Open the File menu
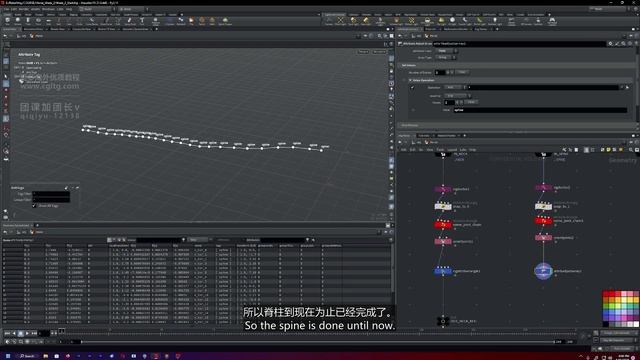This screenshot has height=360, width=640. (x=7, y=9)
